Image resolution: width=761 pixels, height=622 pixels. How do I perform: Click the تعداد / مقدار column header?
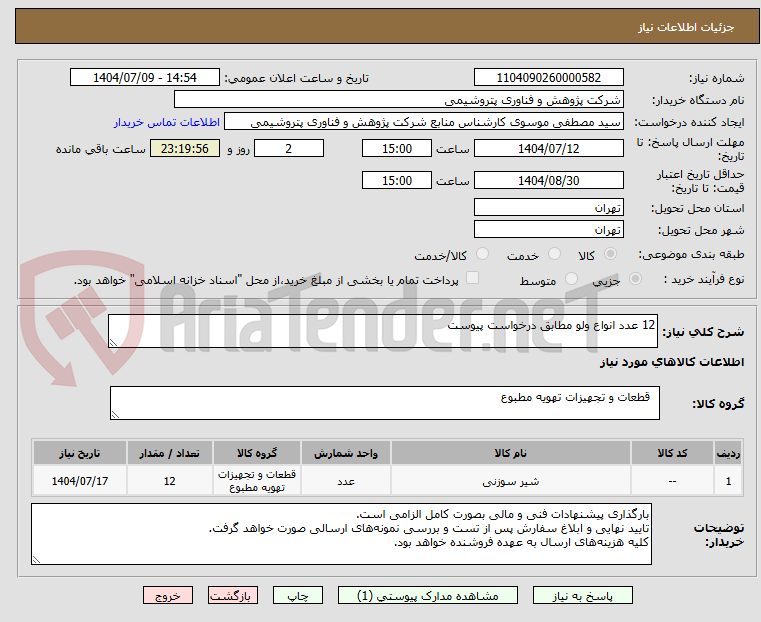coord(169,453)
